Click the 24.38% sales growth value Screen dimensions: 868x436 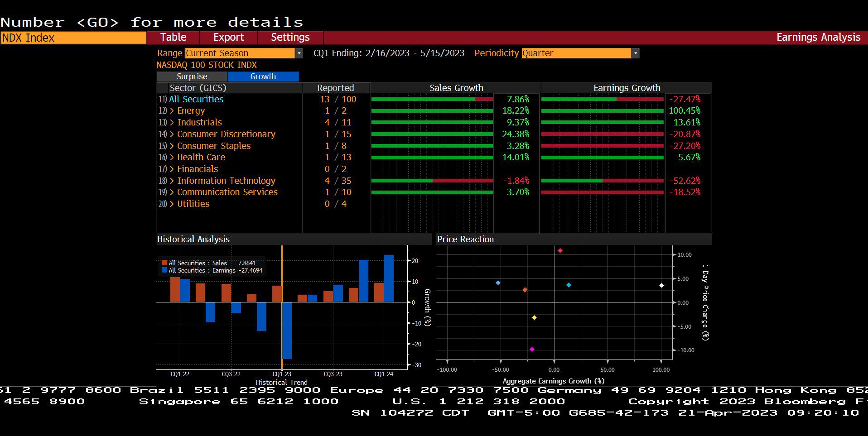tap(516, 134)
